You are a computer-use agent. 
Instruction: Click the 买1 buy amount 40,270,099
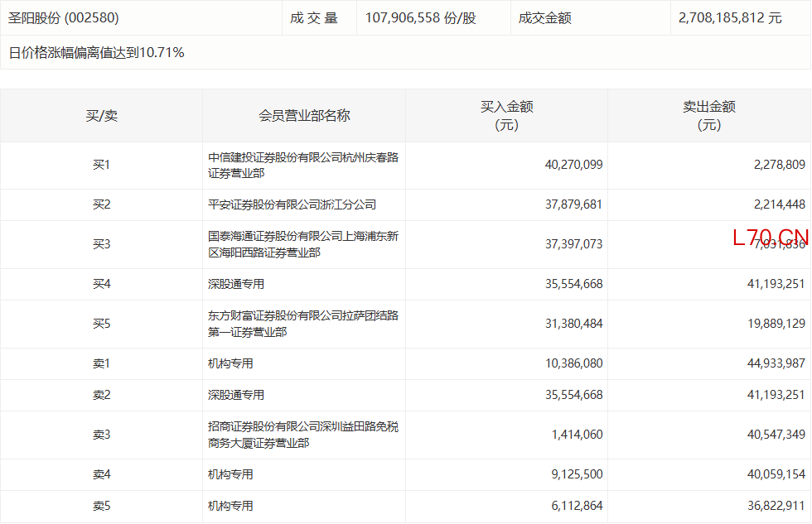pyautogui.click(x=573, y=165)
